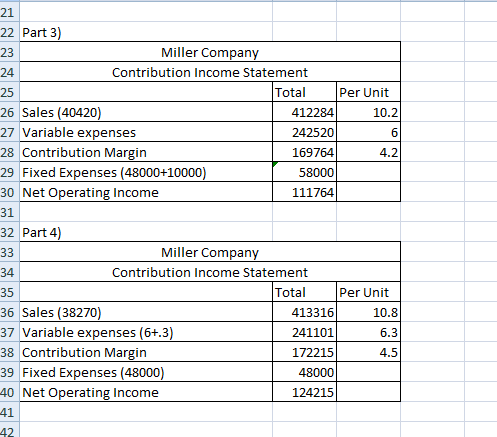Select the cell with value 412284
This screenshot has width=497, height=437.
[304, 112]
